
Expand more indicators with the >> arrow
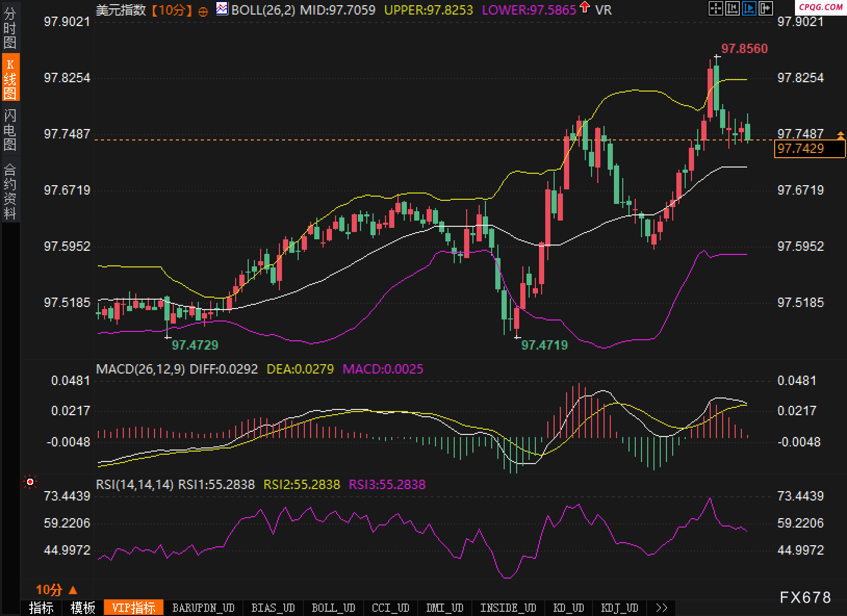pos(662,608)
